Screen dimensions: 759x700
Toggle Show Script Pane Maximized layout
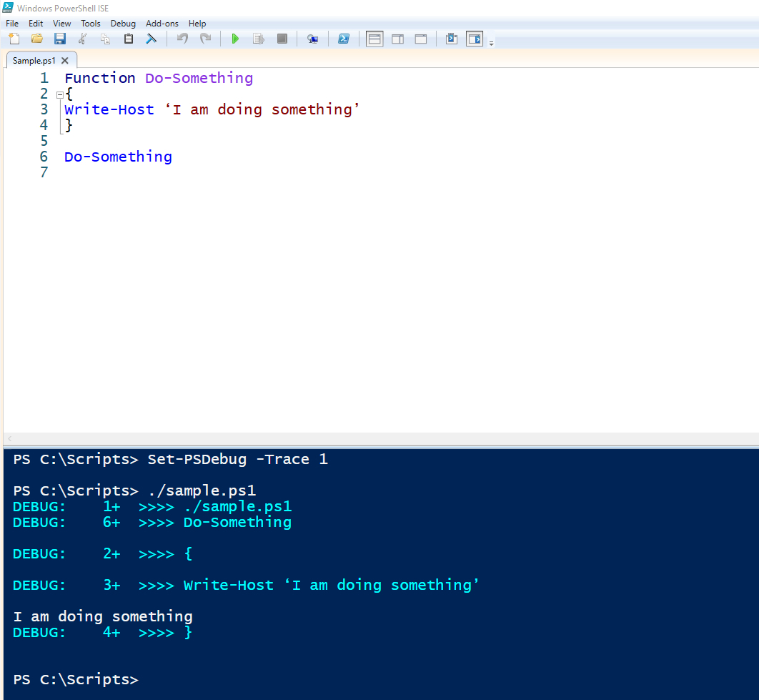point(421,39)
